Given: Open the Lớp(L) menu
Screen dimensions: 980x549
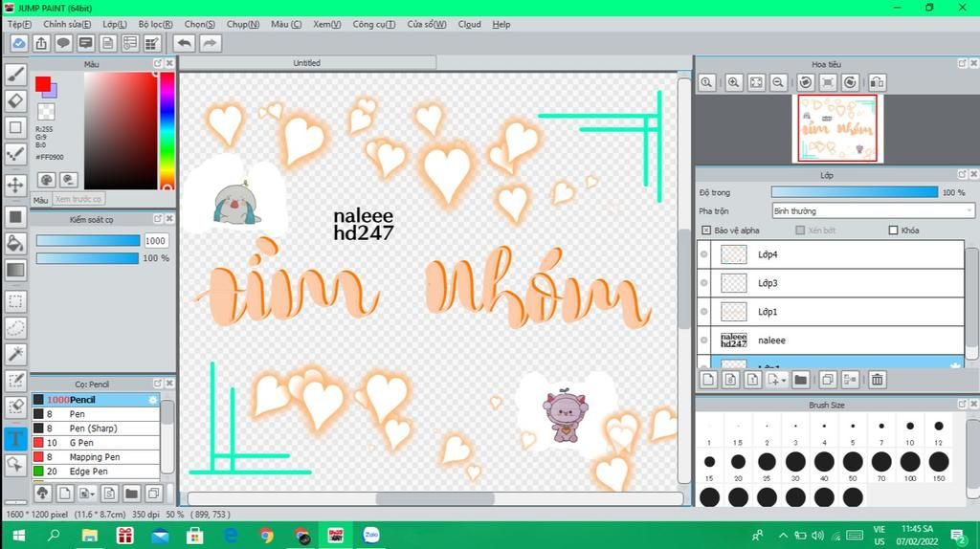Looking at the screenshot, I should tap(115, 24).
